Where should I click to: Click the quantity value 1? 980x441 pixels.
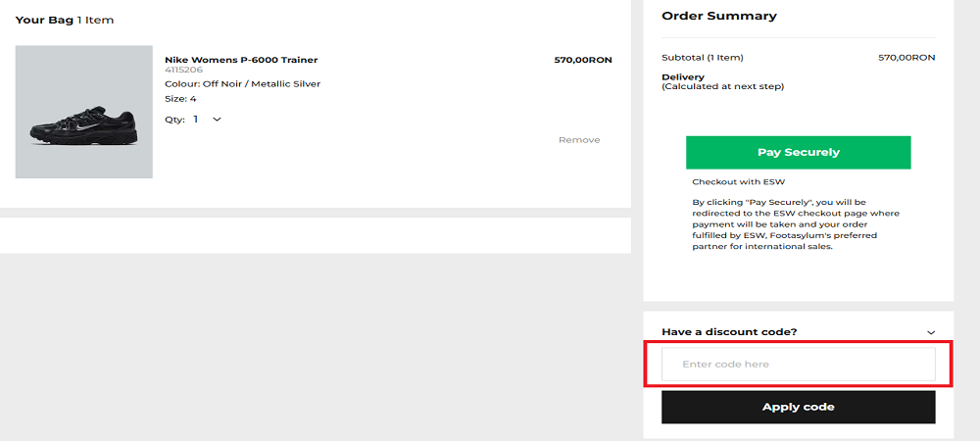(x=196, y=120)
